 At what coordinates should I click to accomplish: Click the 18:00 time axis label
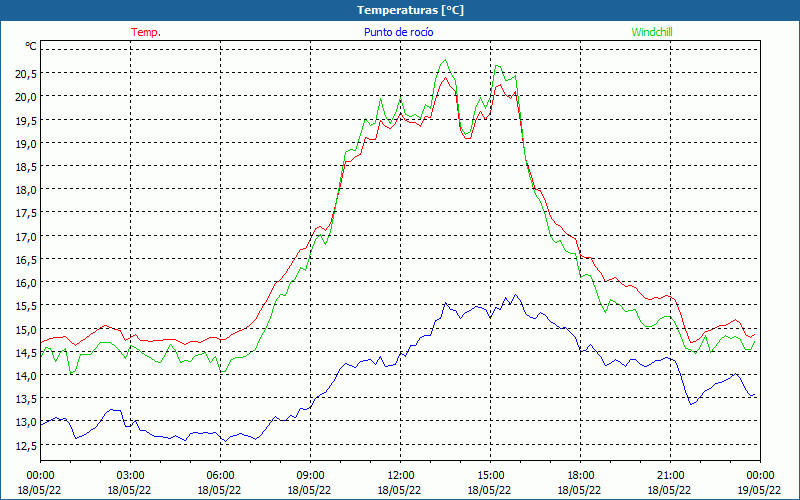coord(580,476)
